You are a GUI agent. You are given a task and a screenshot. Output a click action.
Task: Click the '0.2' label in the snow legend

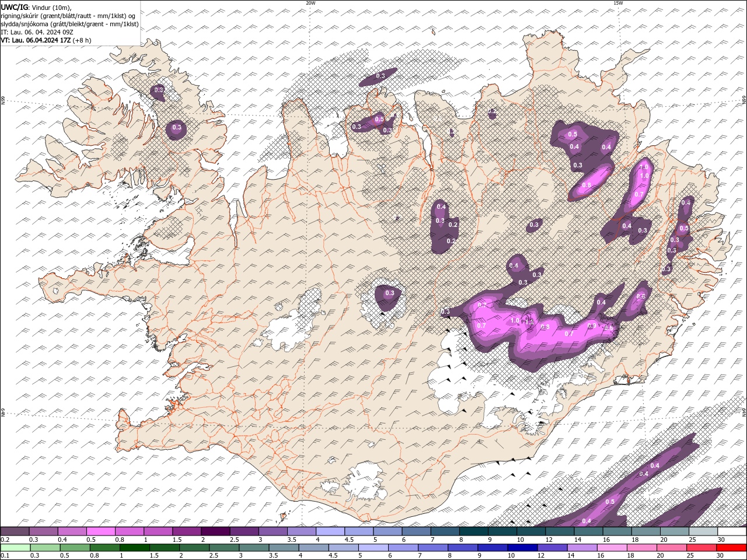[x=4, y=540]
